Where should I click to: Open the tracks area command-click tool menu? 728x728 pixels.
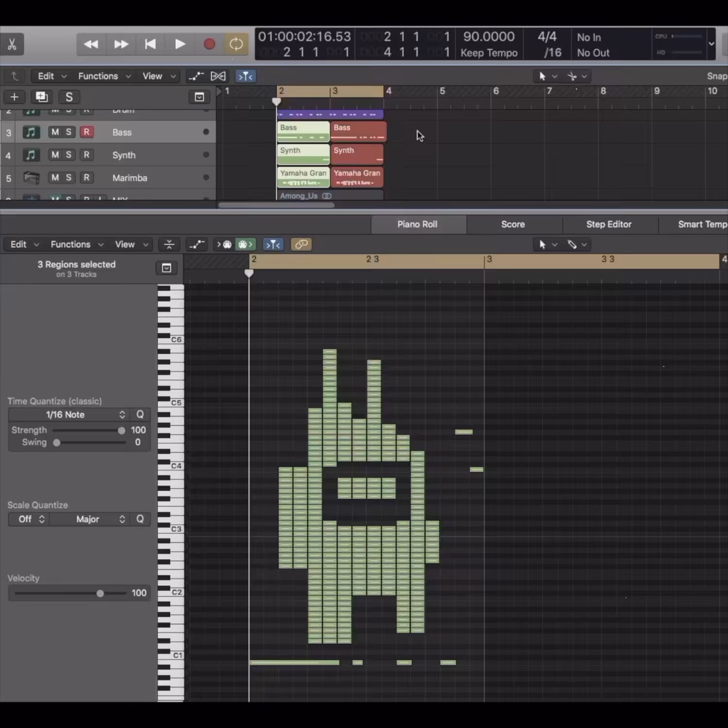click(x=578, y=76)
